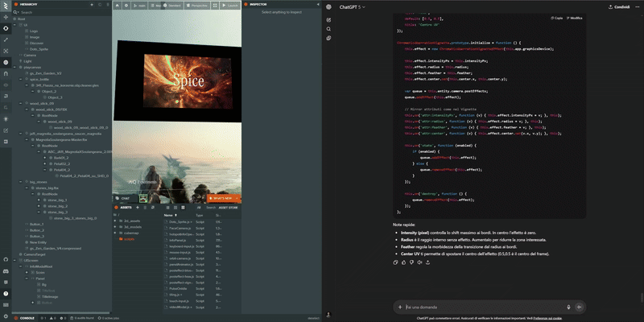Toggle fullscreen viewport icon
644x322 pixels.
coord(215,6)
